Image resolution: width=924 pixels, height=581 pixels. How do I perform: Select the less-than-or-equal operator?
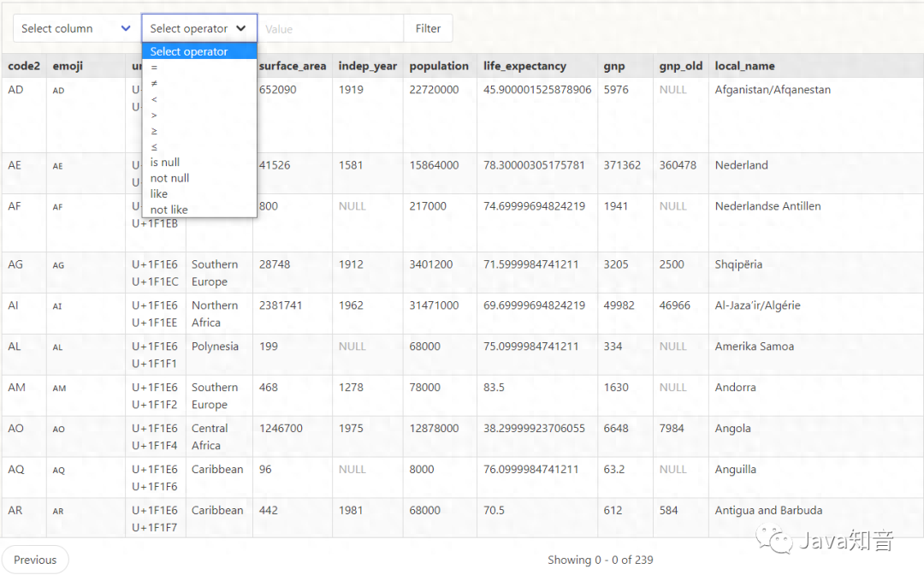coord(155,146)
